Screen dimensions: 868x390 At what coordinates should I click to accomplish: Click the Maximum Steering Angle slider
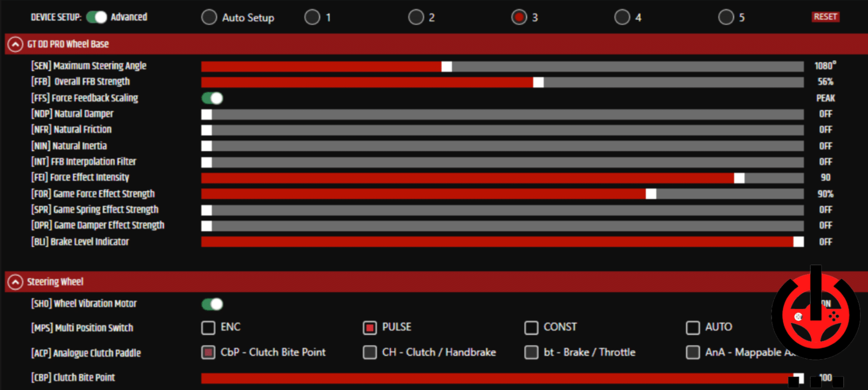pyautogui.click(x=446, y=66)
